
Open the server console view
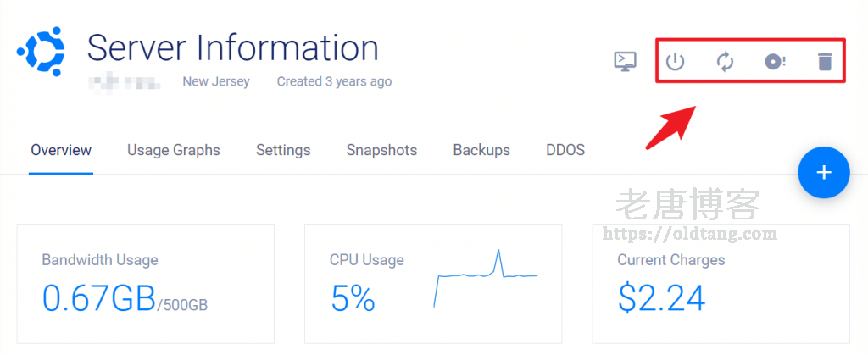pos(626,61)
